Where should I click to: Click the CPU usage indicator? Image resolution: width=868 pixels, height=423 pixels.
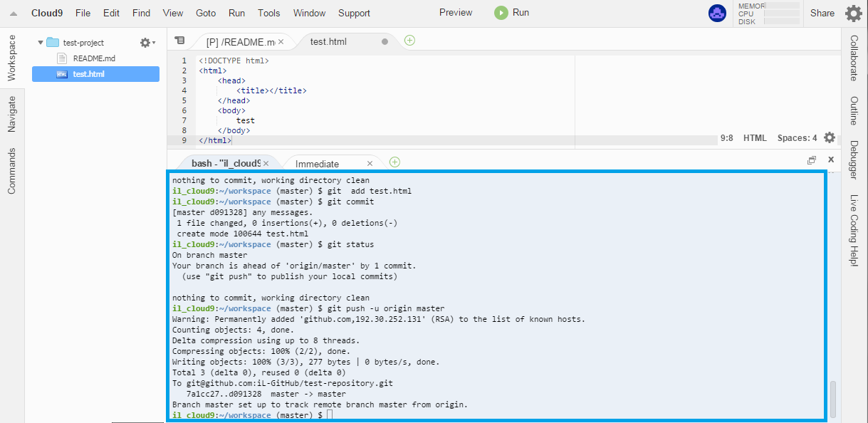pos(769,14)
